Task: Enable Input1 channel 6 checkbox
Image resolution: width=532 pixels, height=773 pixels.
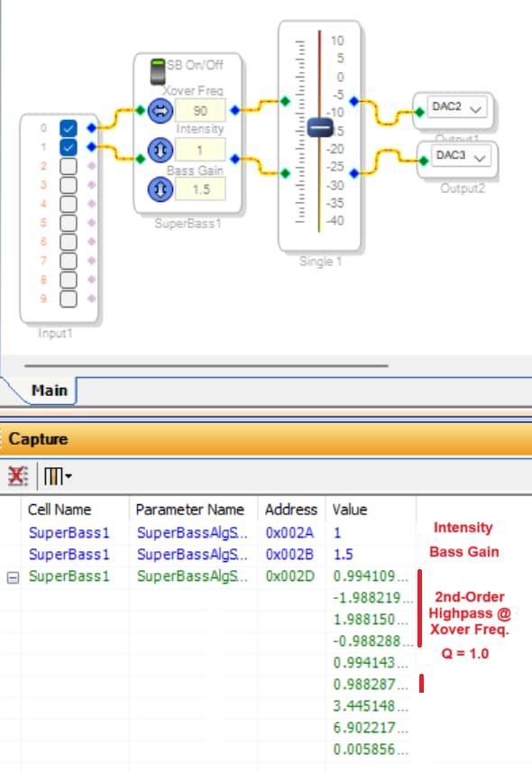Action: [68, 242]
